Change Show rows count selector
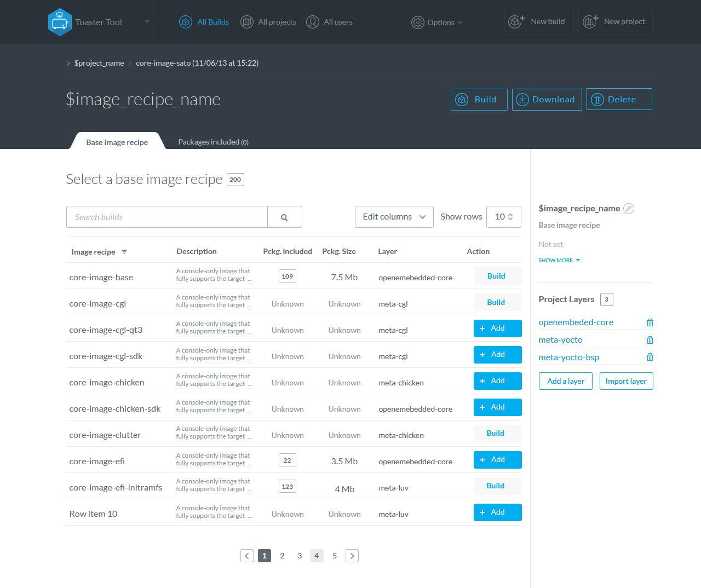 point(503,217)
